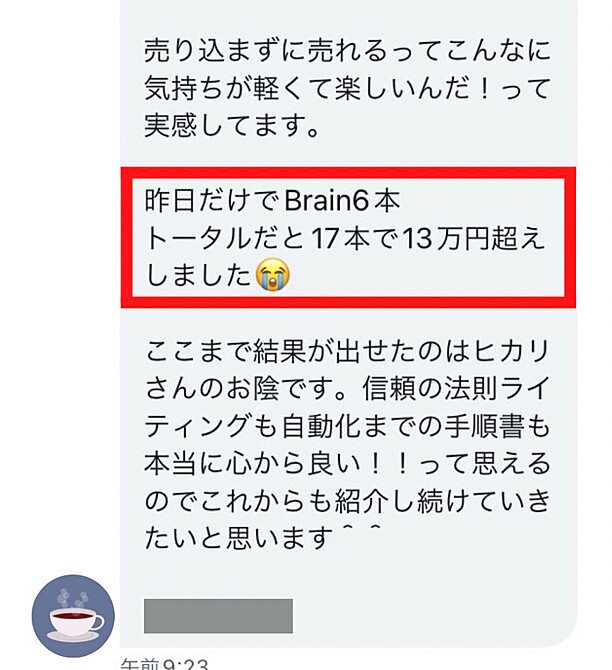
Task: Click the line 気持ちが軽くて楽しいんだ！って
Action: pos(347,88)
